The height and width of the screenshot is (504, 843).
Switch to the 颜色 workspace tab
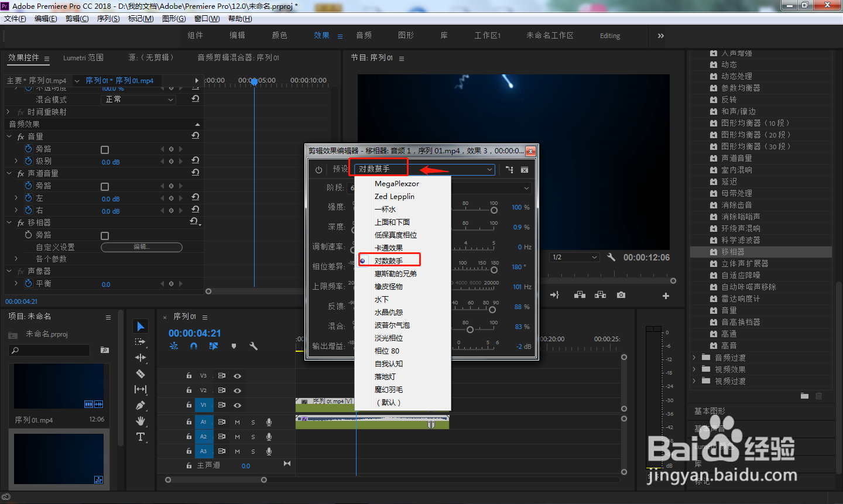coord(280,35)
